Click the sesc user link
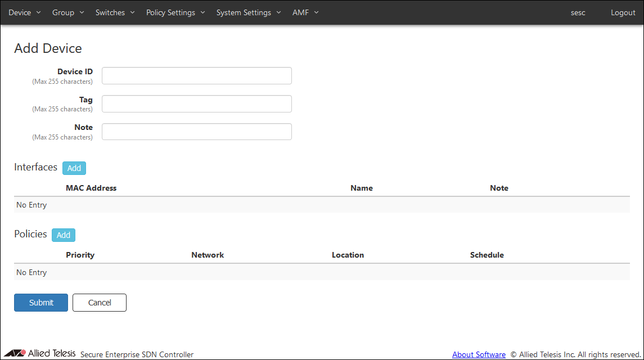This screenshot has height=360, width=644. pyautogui.click(x=578, y=12)
